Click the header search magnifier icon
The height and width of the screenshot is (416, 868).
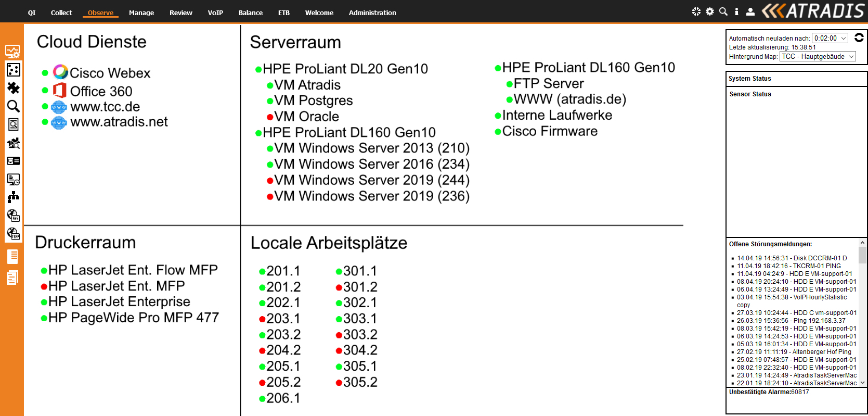[x=723, y=11]
